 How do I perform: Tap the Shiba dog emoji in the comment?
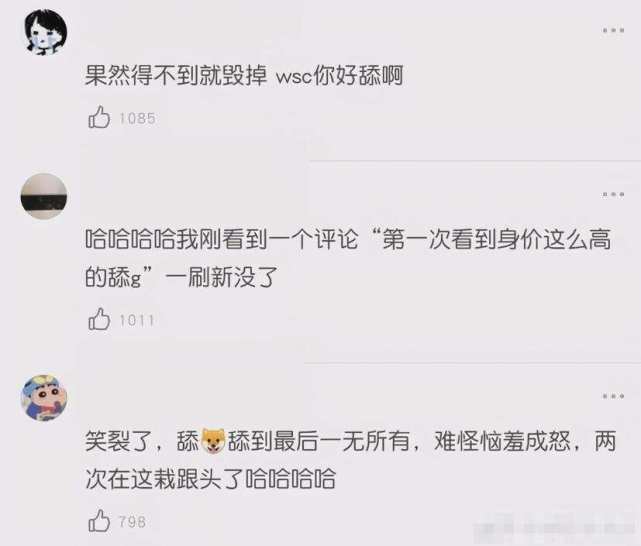tap(213, 441)
